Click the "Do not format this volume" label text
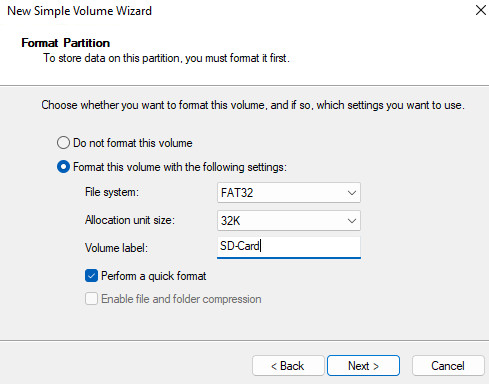Viewport: 489px width, 384px height. tap(133, 143)
